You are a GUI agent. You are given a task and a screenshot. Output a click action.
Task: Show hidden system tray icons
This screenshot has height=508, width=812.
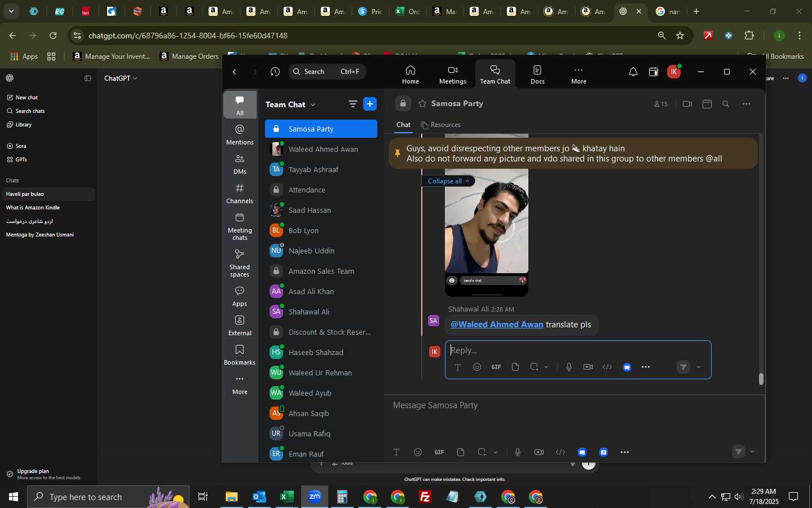(x=712, y=497)
